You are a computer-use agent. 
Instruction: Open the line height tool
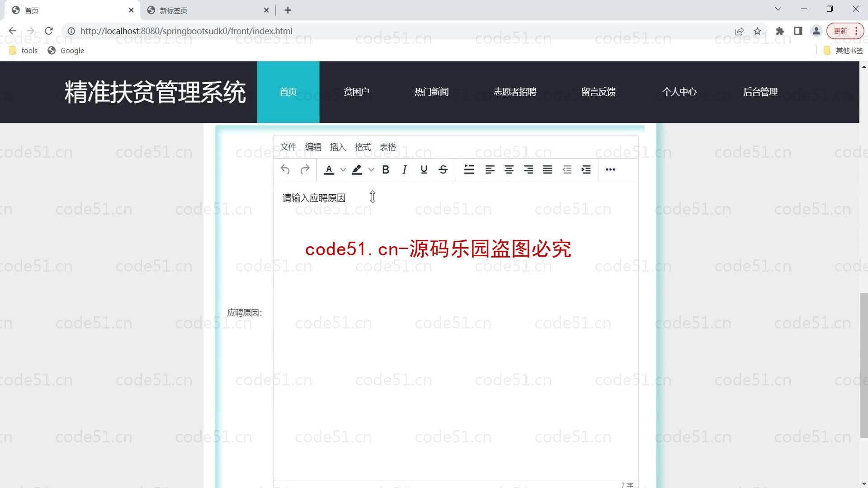coord(469,169)
